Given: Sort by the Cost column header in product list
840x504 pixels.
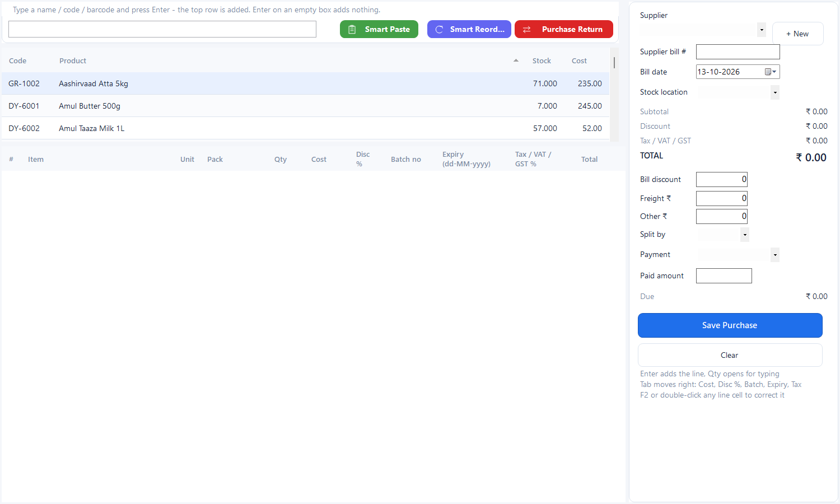Looking at the screenshot, I should (579, 60).
